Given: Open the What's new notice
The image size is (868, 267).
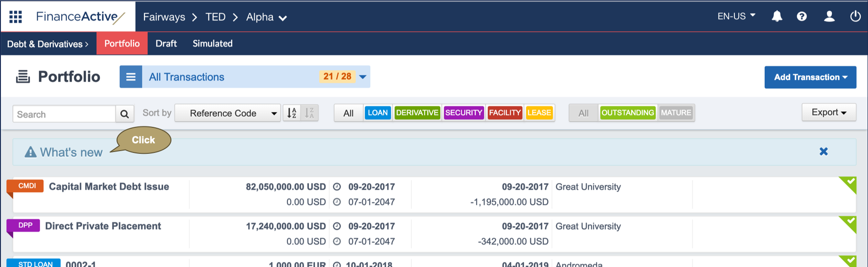Looking at the screenshot, I should coord(71,152).
